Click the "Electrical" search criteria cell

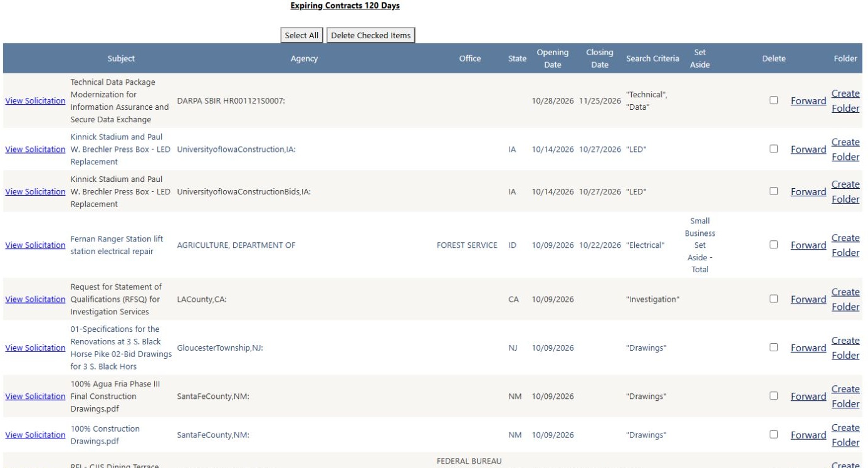point(645,245)
